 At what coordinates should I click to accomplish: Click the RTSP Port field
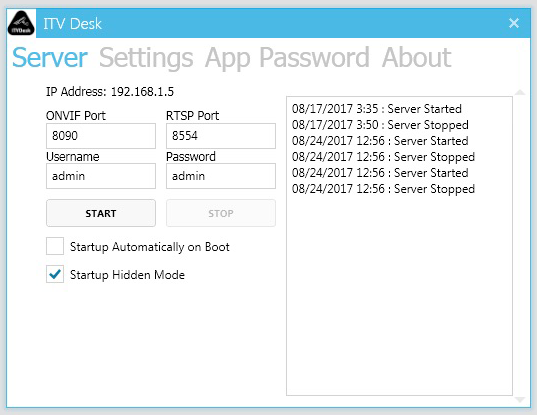click(x=221, y=136)
